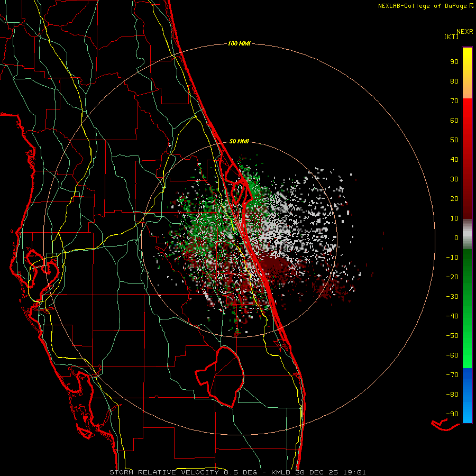Viewport: 476px width, 476px height.
Task: Click the 10 value on the velocity scale
Action: tap(454, 218)
